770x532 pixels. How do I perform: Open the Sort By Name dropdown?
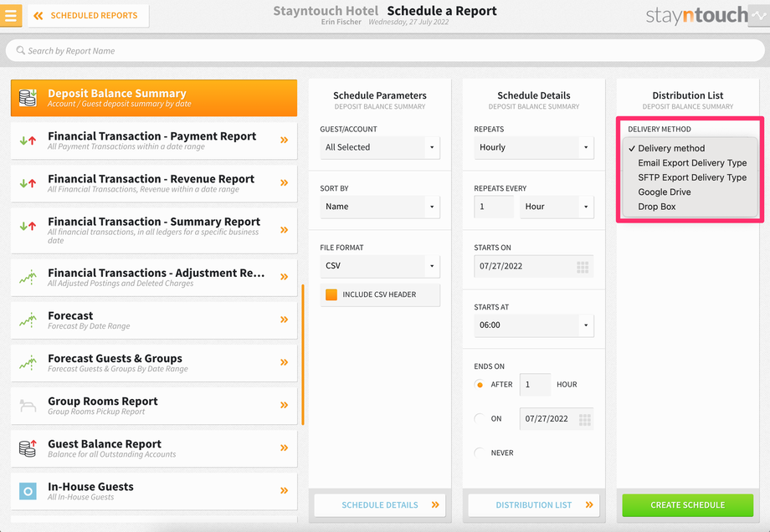[380, 207]
